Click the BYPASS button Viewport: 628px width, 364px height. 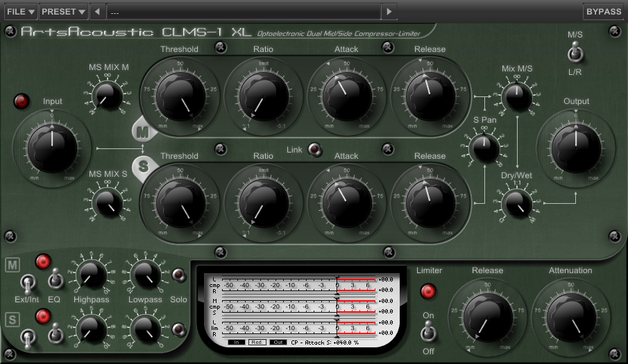pyautogui.click(x=603, y=12)
